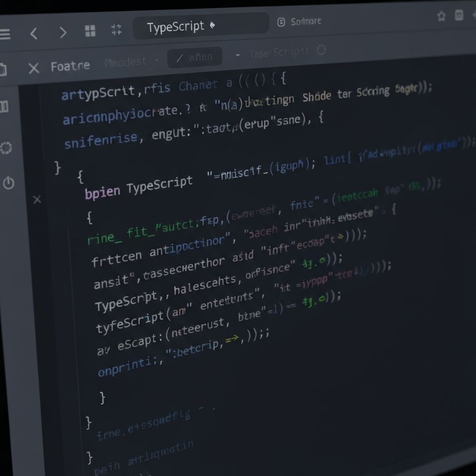Close the Foatre tab

click(x=34, y=68)
